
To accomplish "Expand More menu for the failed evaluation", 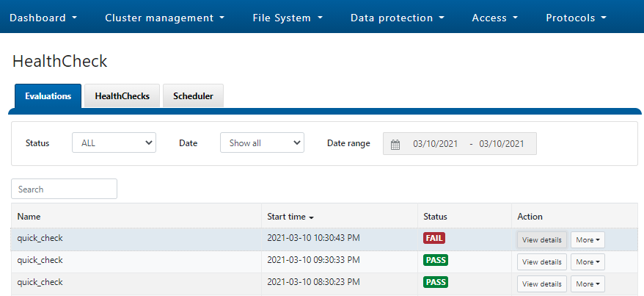I will point(588,240).
